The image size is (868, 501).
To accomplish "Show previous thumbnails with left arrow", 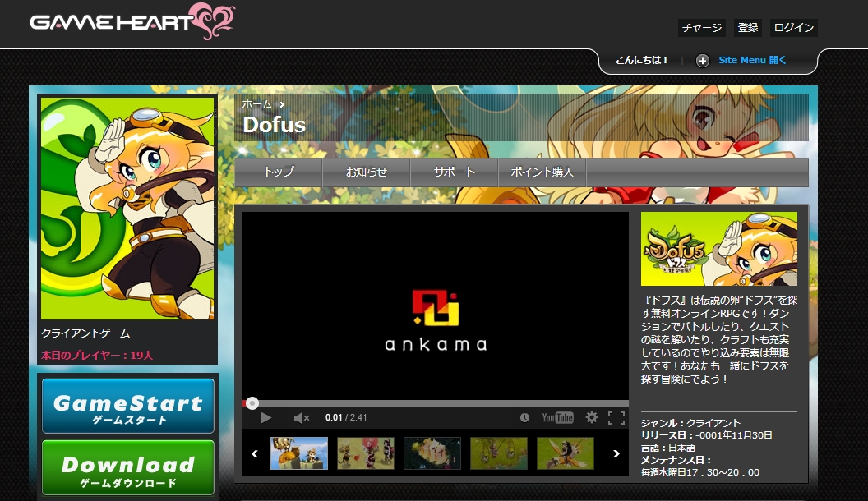I will click(x=255, y=453).
